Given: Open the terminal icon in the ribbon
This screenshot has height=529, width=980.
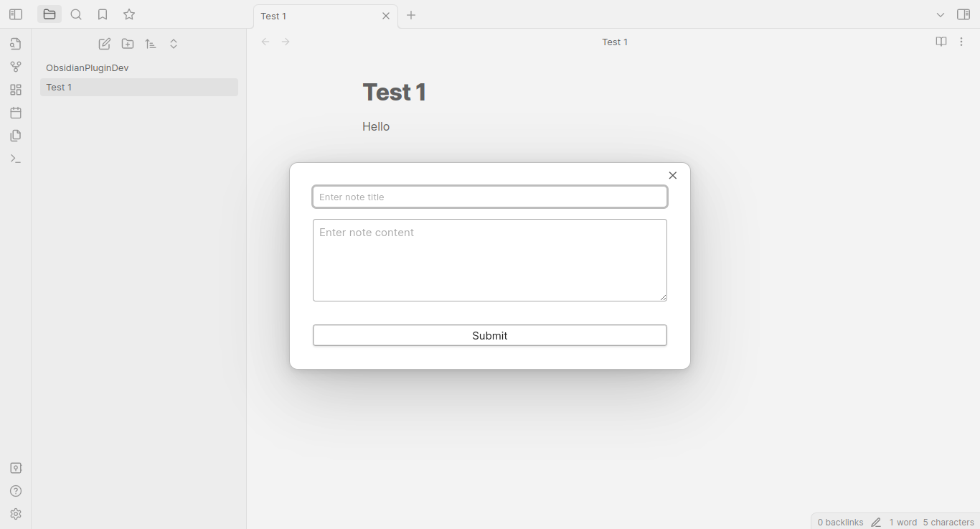Looking at the screenshot, I should [16, 159].
